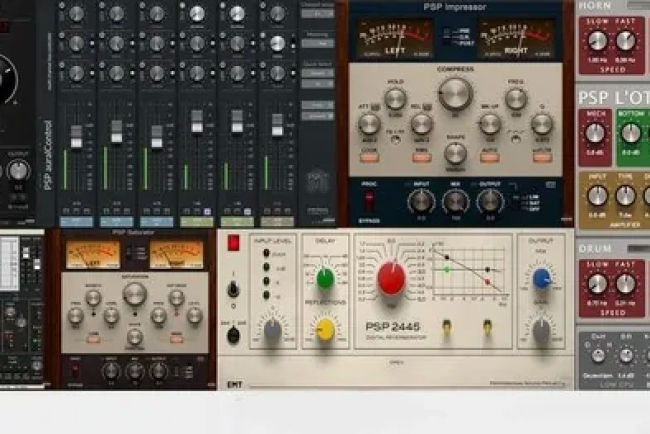Click the large COMPRESS knob on PSP Impressor
650x434 pixels.
pyautogui.click(x=455, y=94)
